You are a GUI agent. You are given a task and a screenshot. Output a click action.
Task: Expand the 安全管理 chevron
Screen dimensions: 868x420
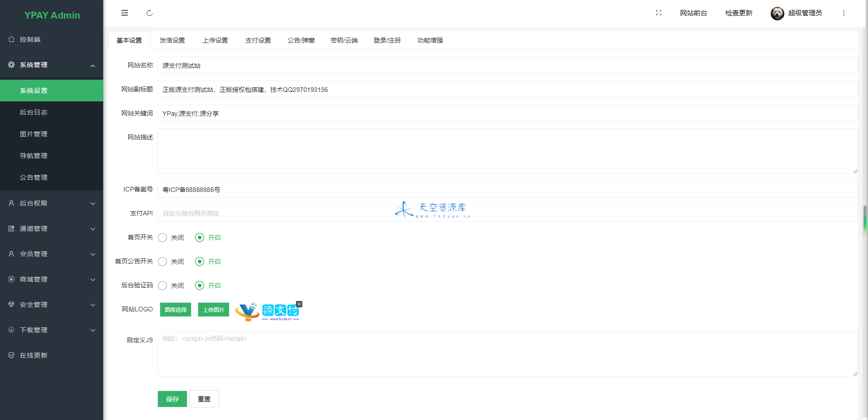(93, 305)
